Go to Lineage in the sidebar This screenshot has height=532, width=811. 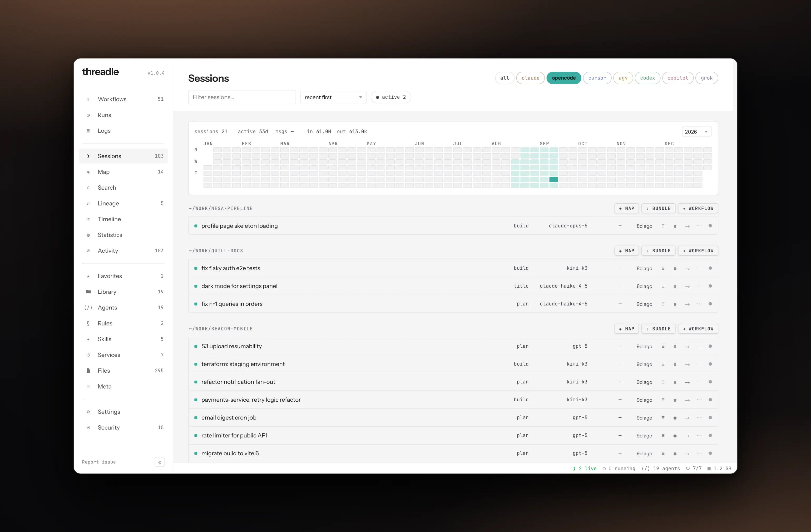point(123,204)
